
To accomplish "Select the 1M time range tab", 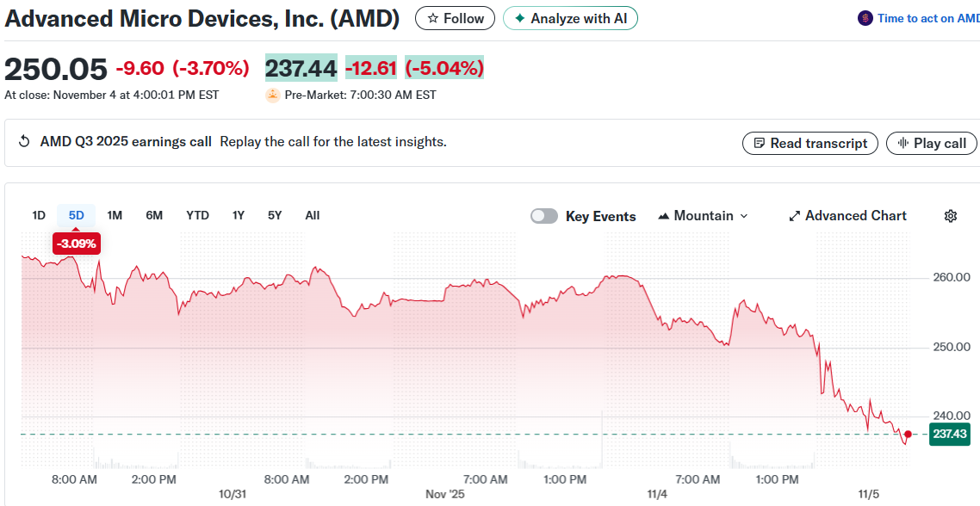I will click(115, 215).
